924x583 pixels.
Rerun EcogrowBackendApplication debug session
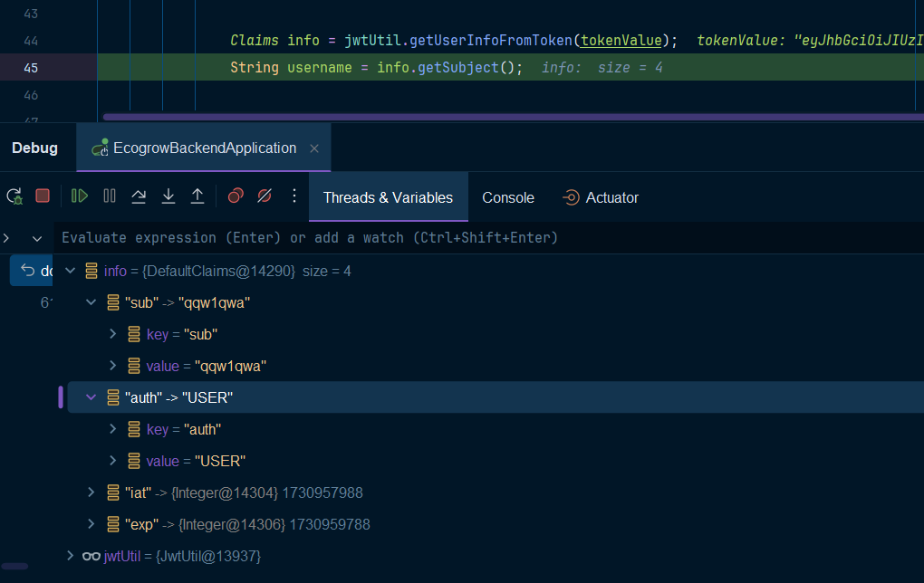coord(14,196)
